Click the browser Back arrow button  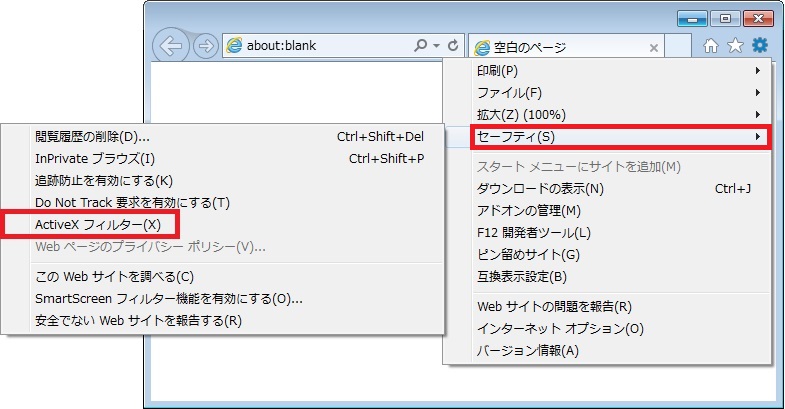click(170, 46)
